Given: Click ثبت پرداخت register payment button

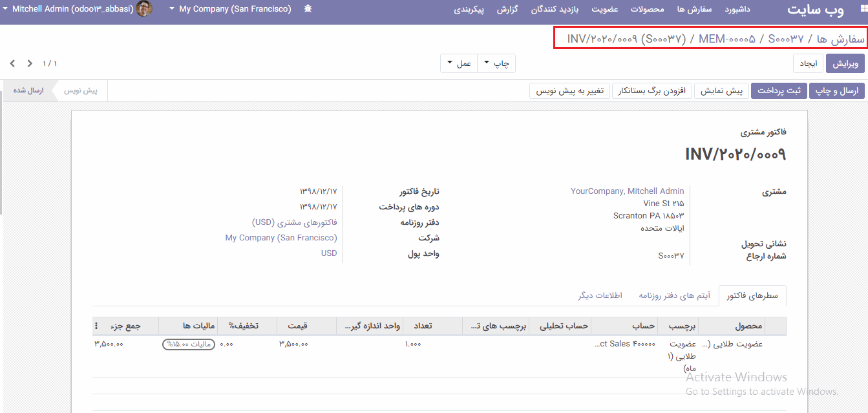Looking at the screenshot, I should [x=779, y=91].
